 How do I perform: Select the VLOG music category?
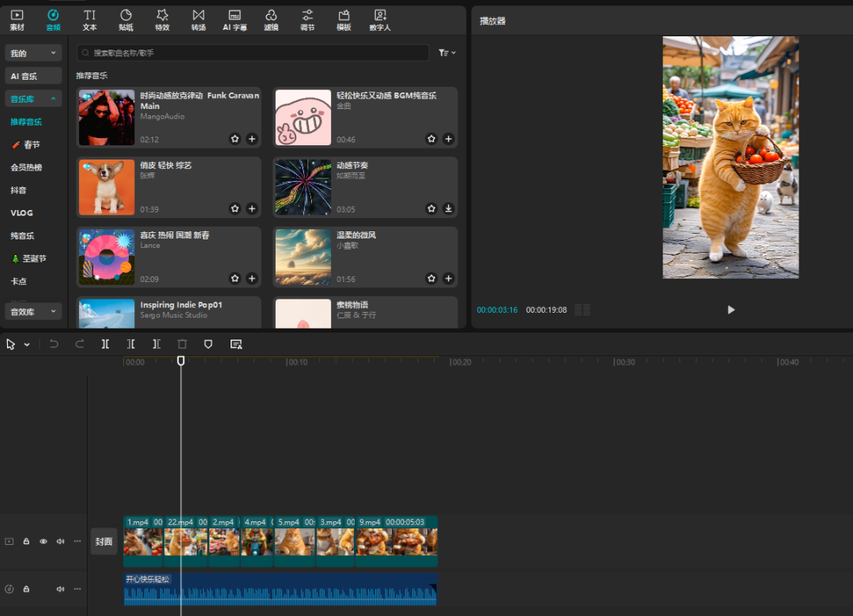[x=22, y=212]
